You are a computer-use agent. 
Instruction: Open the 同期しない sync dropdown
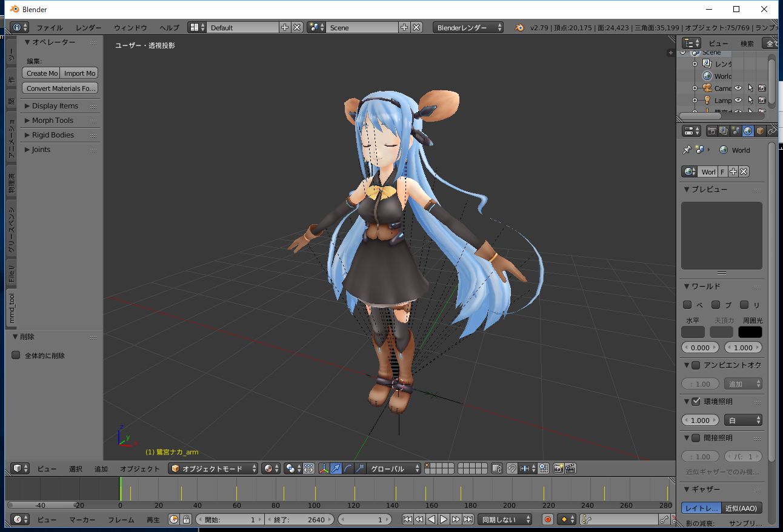504,519
